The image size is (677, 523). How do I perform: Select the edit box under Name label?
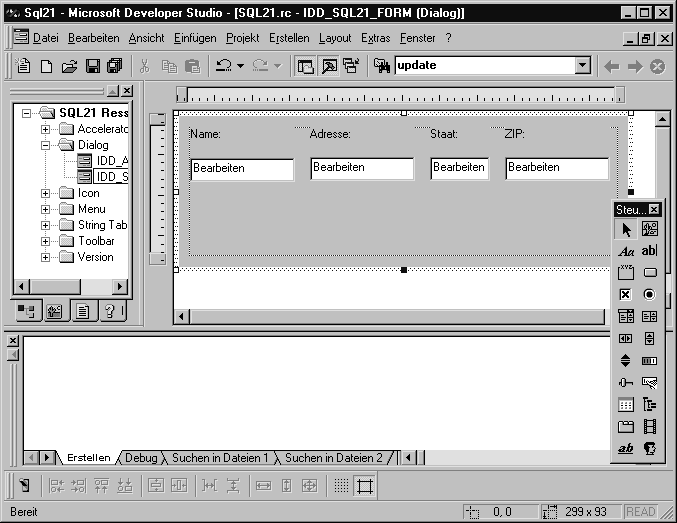[242, 169]
